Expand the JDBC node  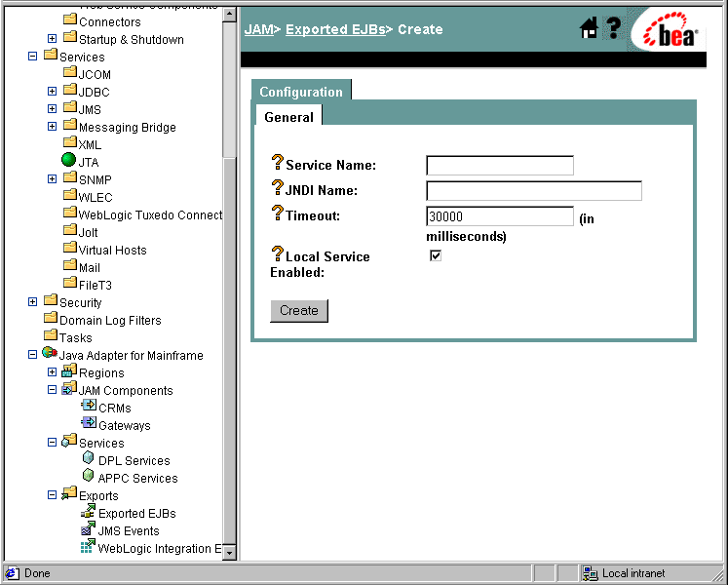(x=52, y=91)
